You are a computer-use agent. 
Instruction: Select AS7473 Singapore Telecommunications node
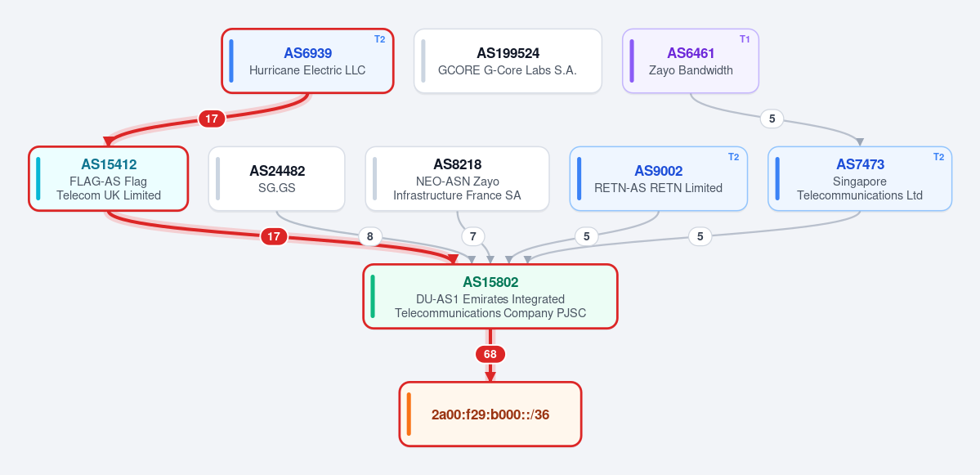point(860,179)
